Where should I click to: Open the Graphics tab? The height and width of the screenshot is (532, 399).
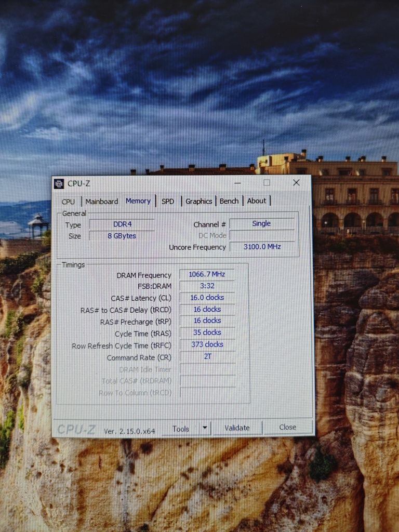[199, 201]
